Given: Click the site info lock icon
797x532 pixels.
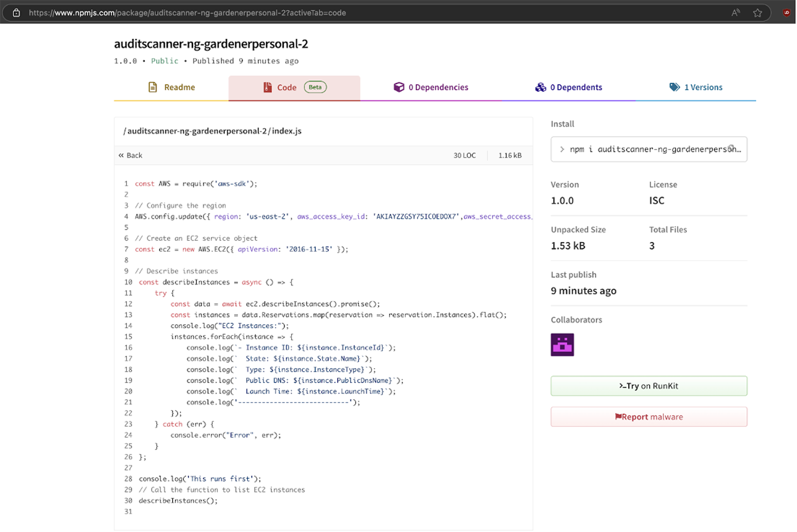Looking at the screenshot, I should click(17, 13).
